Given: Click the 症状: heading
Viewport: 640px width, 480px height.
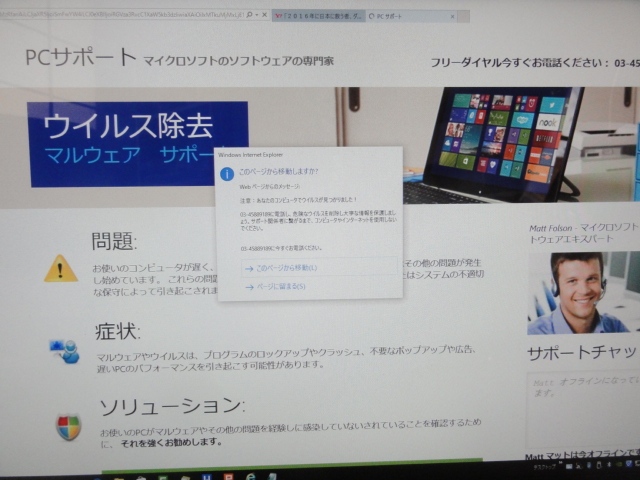Looking at the screenshot, I should pos(118,331).
